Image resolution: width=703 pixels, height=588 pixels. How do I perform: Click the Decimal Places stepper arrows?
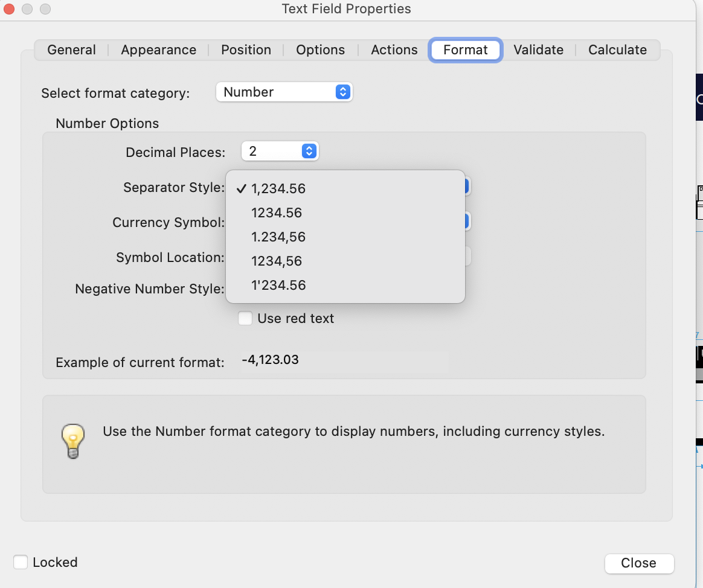tap(309, 151)
